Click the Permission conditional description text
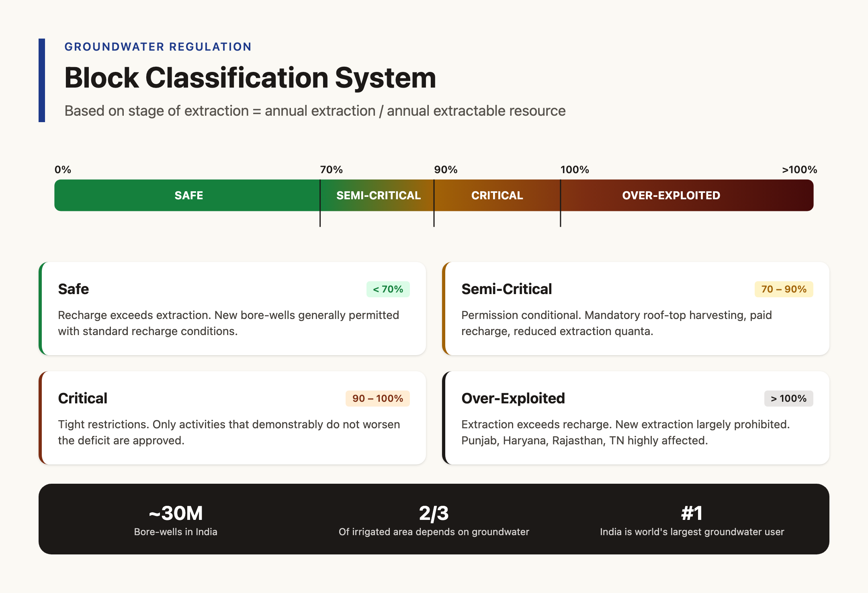868x593 pixels. [616, 323]
